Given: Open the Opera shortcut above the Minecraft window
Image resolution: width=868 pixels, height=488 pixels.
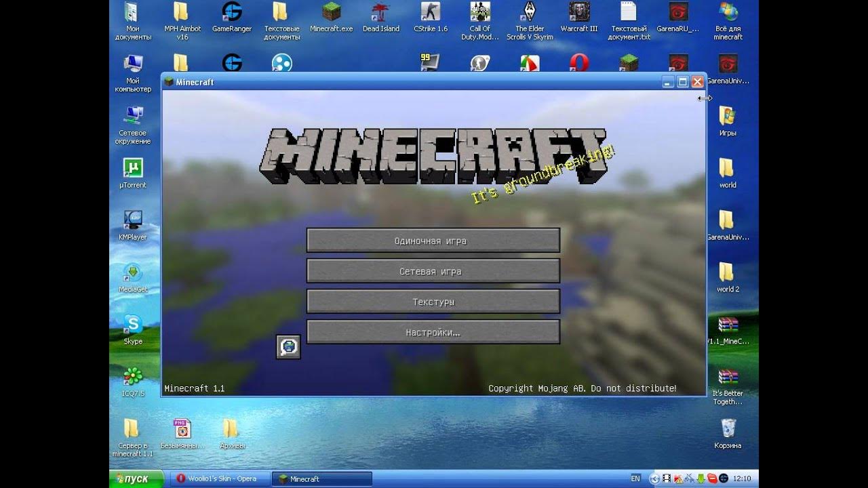Looking at the screenshot, I should [579, 63].
